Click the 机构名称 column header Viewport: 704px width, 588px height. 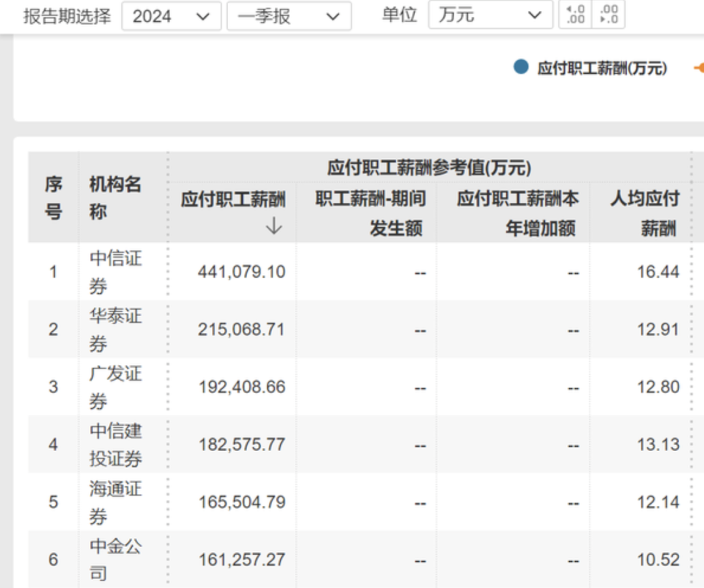pyautogui.click(x=115, y=198)
